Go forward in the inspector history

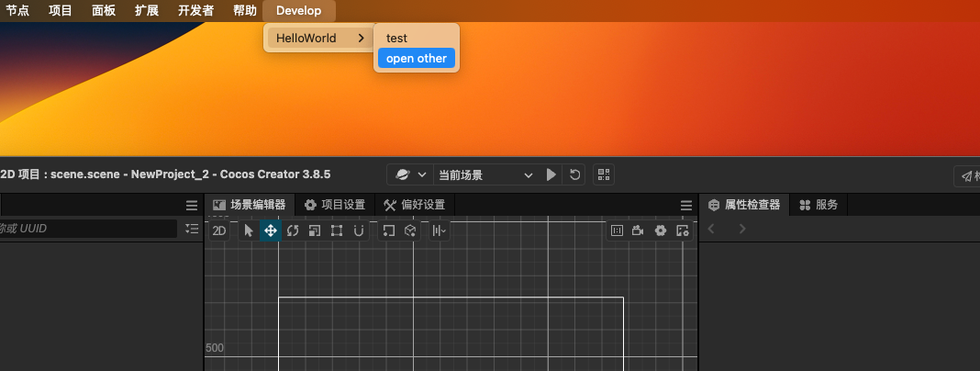742,229
